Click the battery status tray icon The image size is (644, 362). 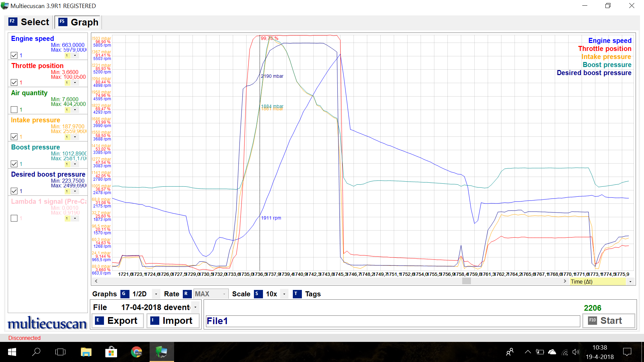[x=540, y=352]
